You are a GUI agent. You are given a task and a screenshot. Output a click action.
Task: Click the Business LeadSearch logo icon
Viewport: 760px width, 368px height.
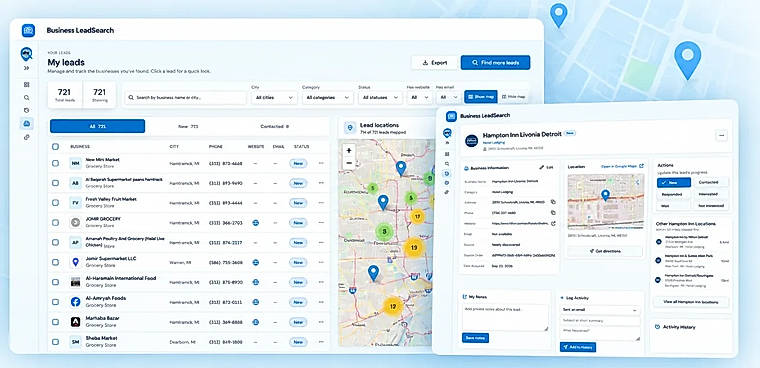[x=28, y=30]
